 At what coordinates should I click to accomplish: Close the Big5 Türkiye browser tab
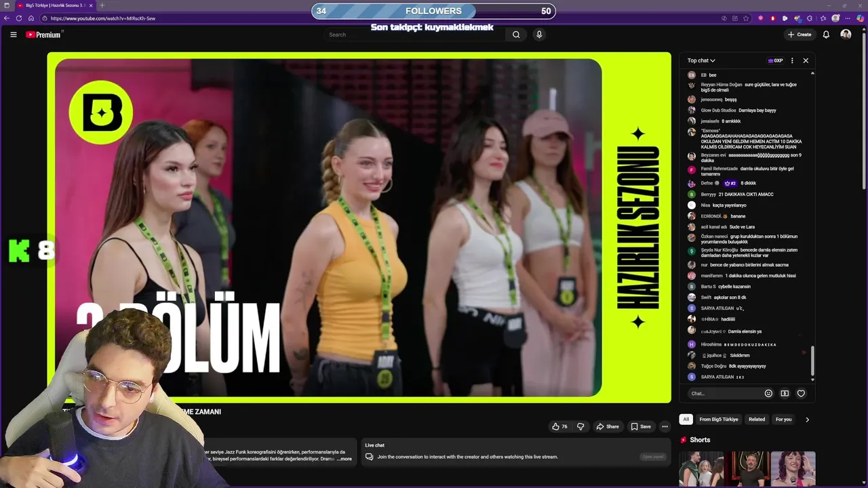click(91, 5)
